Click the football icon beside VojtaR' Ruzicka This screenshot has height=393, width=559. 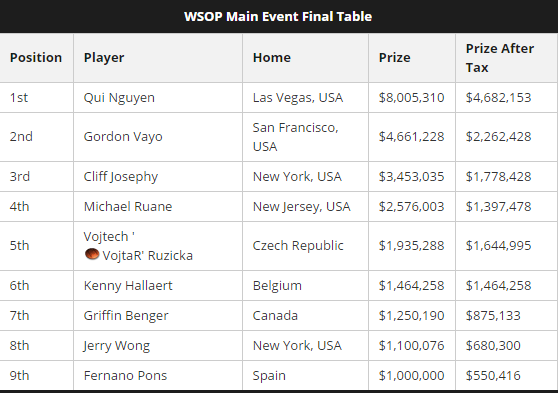92,254
